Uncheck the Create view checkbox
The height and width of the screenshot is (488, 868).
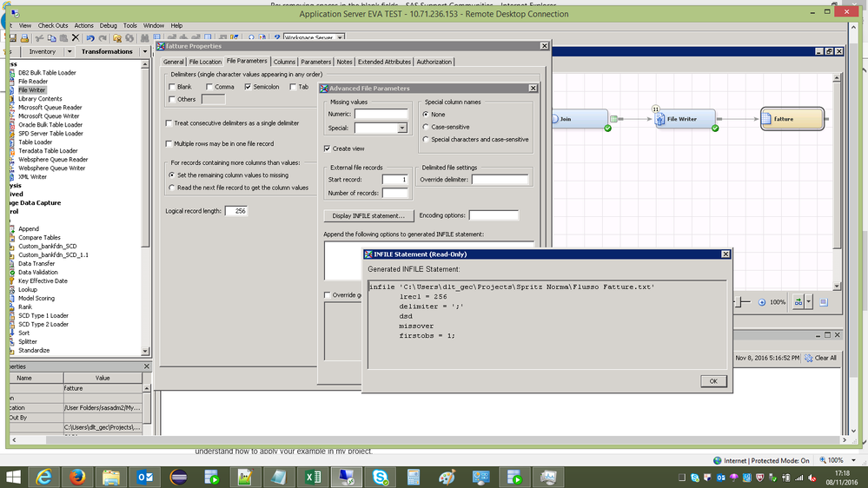coord(328,148)
